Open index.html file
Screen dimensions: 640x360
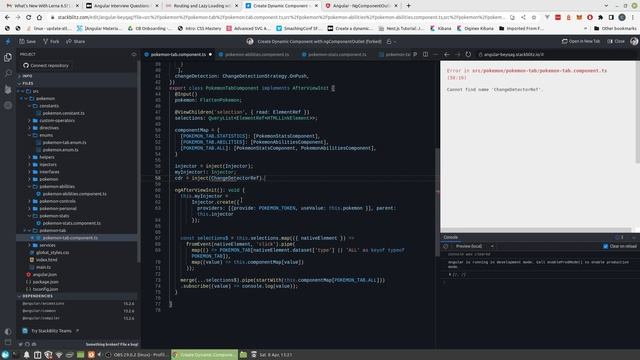coord(44,260)
